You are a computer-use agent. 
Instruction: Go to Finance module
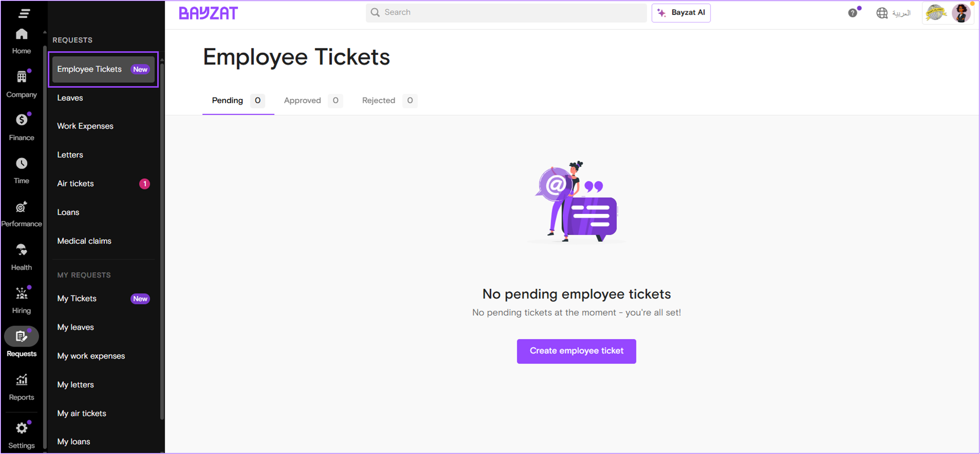point(22,127)
